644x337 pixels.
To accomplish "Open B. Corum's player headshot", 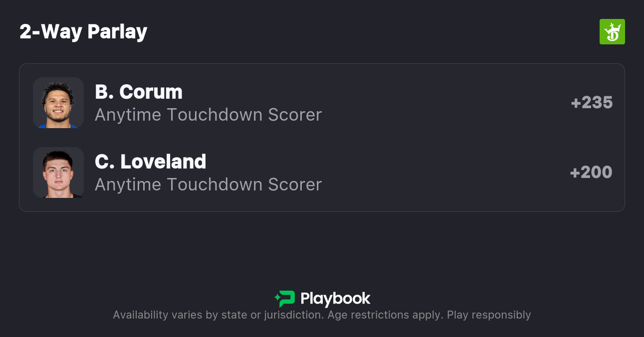I will (58, 103).
